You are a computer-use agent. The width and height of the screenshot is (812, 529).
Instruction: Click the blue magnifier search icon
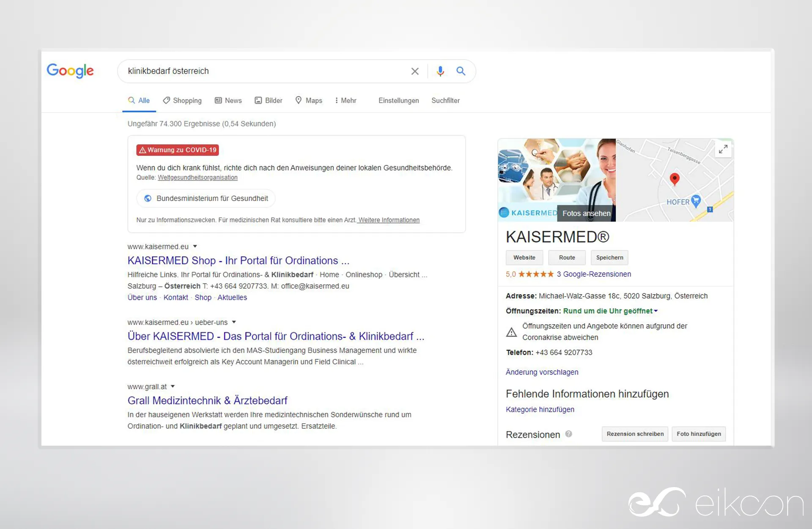(x=461, y=71)
